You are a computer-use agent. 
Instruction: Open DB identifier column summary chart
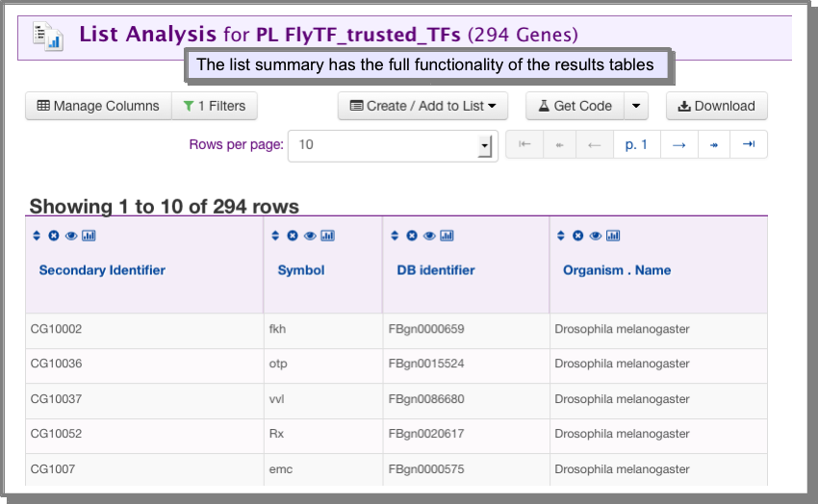point(447,236)
